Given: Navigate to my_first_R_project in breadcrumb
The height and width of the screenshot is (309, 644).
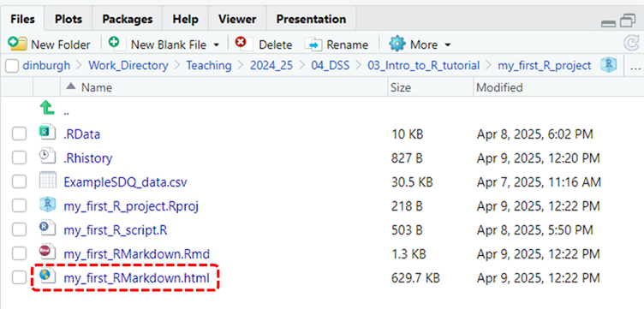Looking at the screenshot, I should pyautogui.click(x=545, y=66).
